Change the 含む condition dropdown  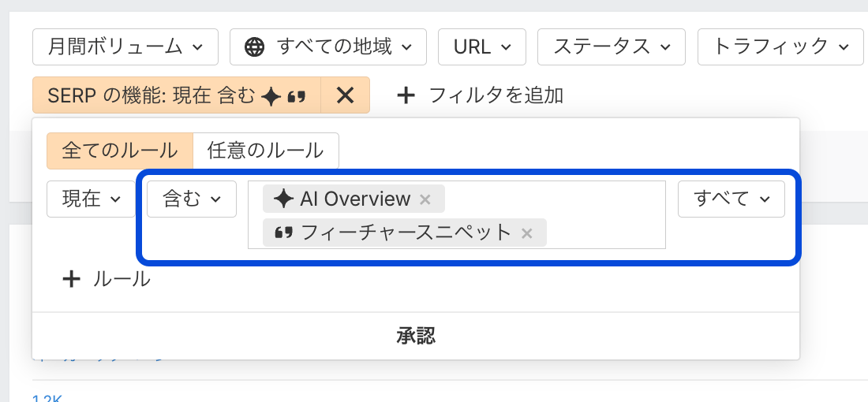pos(192,199)
